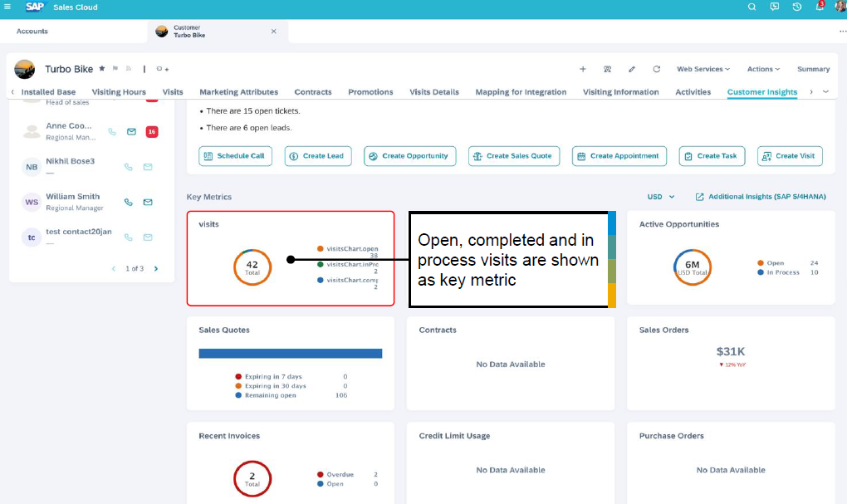The width and height of the screenshot is (847, 504).
Task: Click the visits donut chart showing 42 Total
Action: (x=252, y=267)
